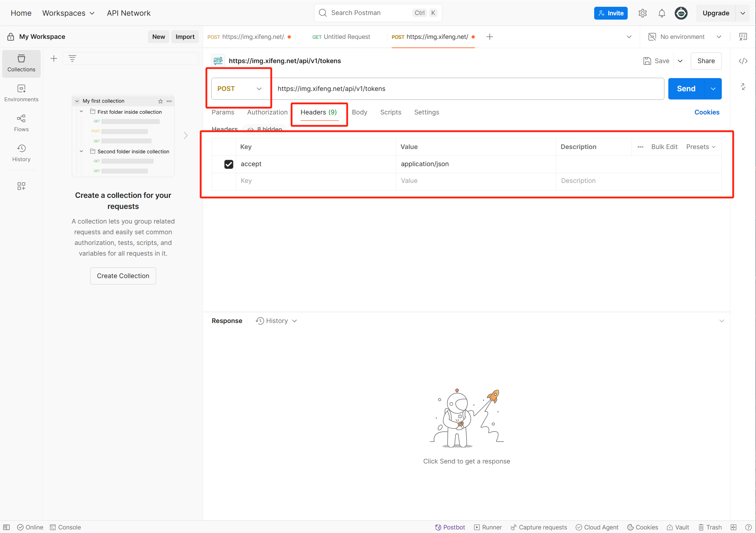Switch to the Authorization tab
756x533 pixels.
click(267, 112)
